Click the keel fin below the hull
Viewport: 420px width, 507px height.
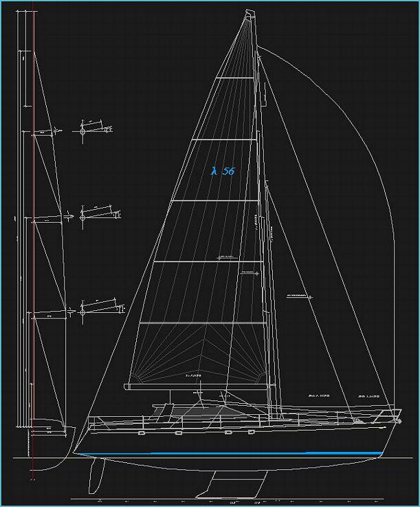pyautogui.click(x=233, y=484)
